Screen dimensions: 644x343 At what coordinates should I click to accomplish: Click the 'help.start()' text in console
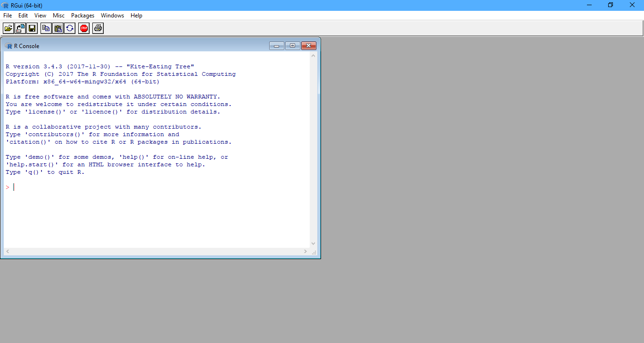click(32, 164)
